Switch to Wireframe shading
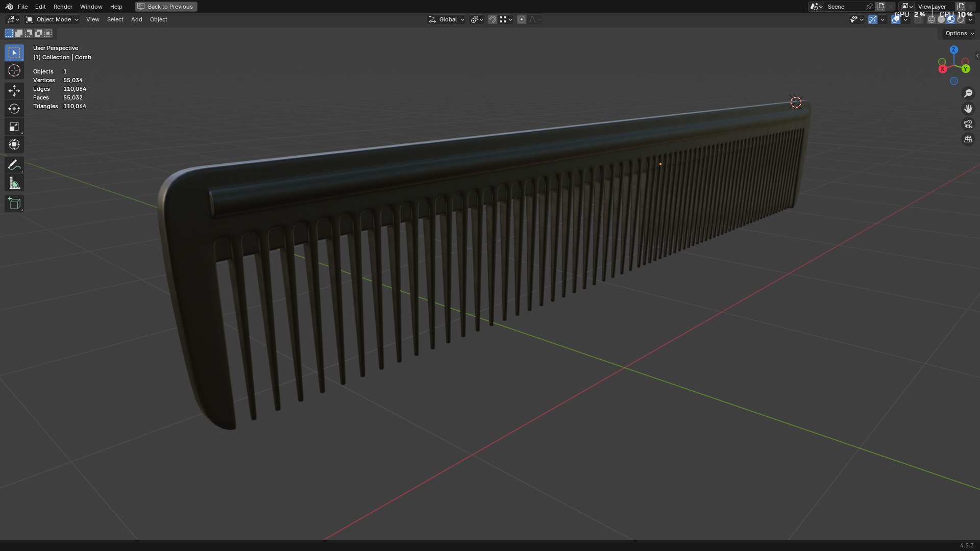This screenshot has height=551, width=980. [x=932, y=19]
